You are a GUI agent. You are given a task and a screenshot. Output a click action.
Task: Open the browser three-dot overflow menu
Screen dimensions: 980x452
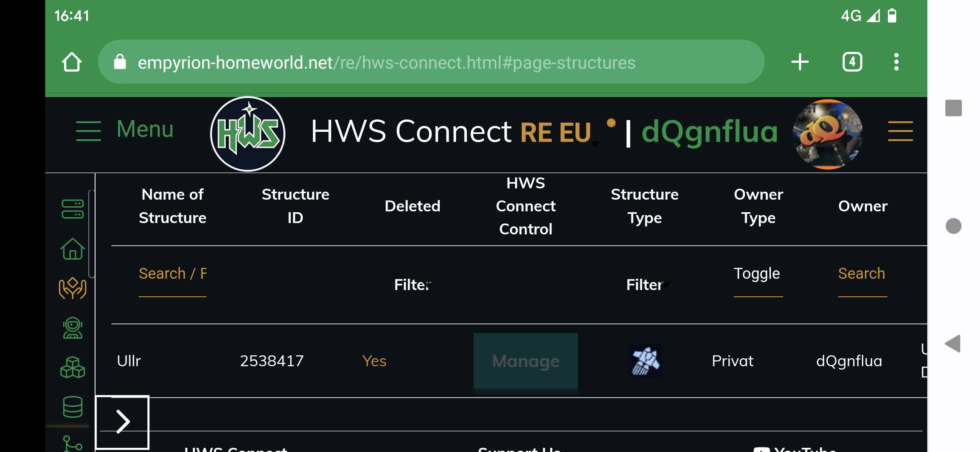click(896, 62)
